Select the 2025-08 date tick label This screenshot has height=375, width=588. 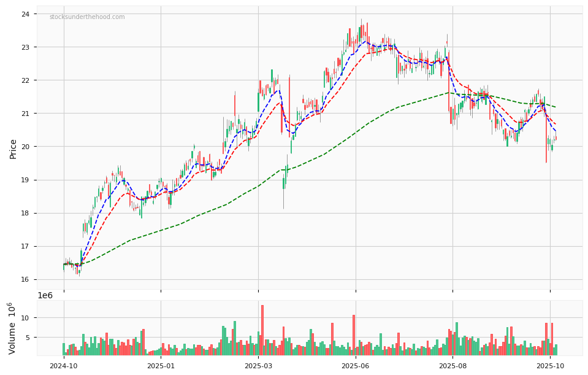tap(452, 366)
